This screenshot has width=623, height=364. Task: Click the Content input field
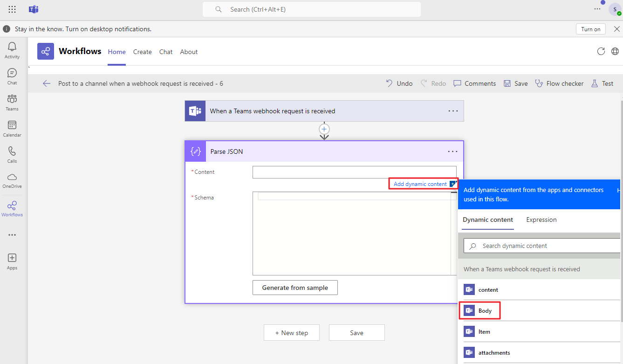click(x=355, y=172)
